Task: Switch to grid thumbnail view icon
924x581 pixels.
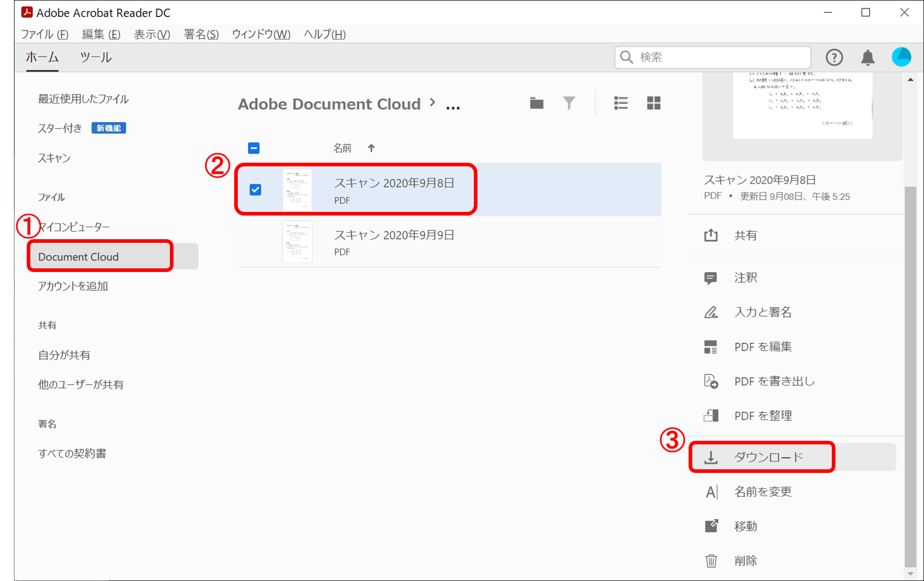Action: [653, 103]
